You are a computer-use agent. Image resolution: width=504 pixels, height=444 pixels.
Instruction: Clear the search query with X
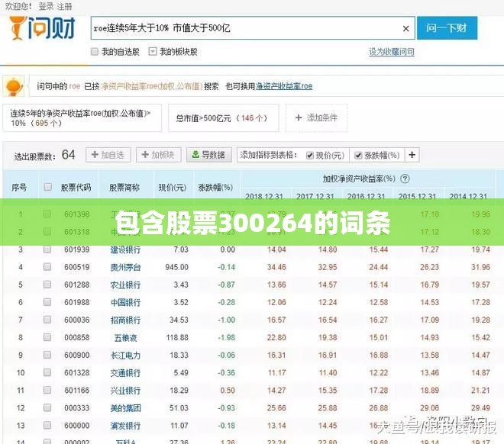(406, 29)
